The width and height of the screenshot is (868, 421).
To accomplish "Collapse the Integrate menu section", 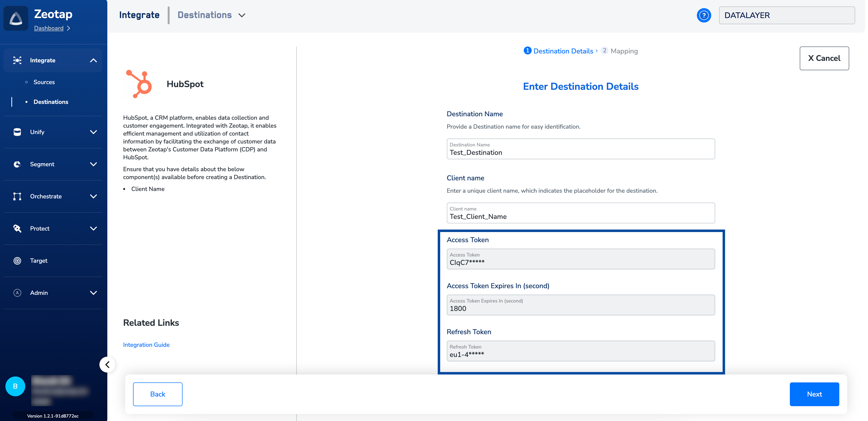I will coord(93,60).
